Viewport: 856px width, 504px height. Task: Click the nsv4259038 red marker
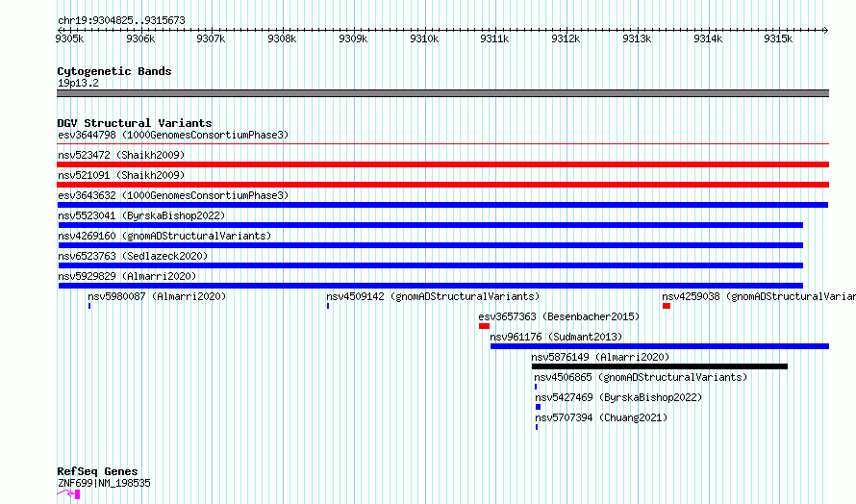point(667,306)
